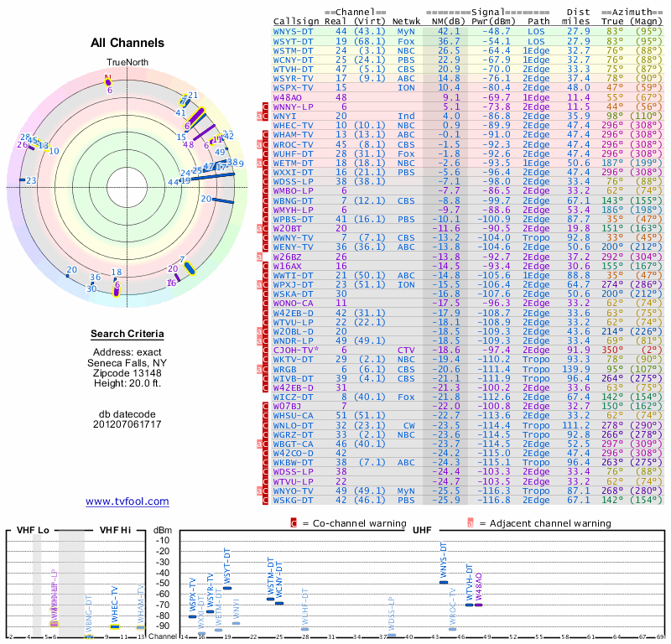The image size is (671, 644).
Task: Select the WKTV-DT callsign in the table
Action: click(x=293, y=360)
